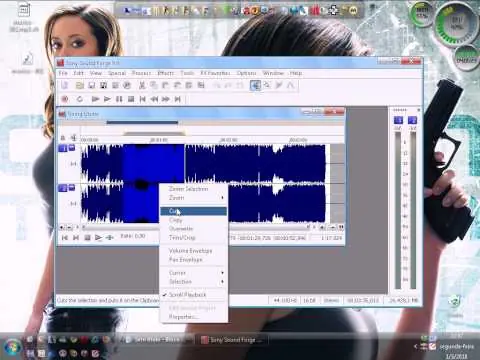Image resolution: width=480 pixels, height=360 pixels.
Task: Click Go to Start in transport toolbar
Action: click(x=143, y=99)
